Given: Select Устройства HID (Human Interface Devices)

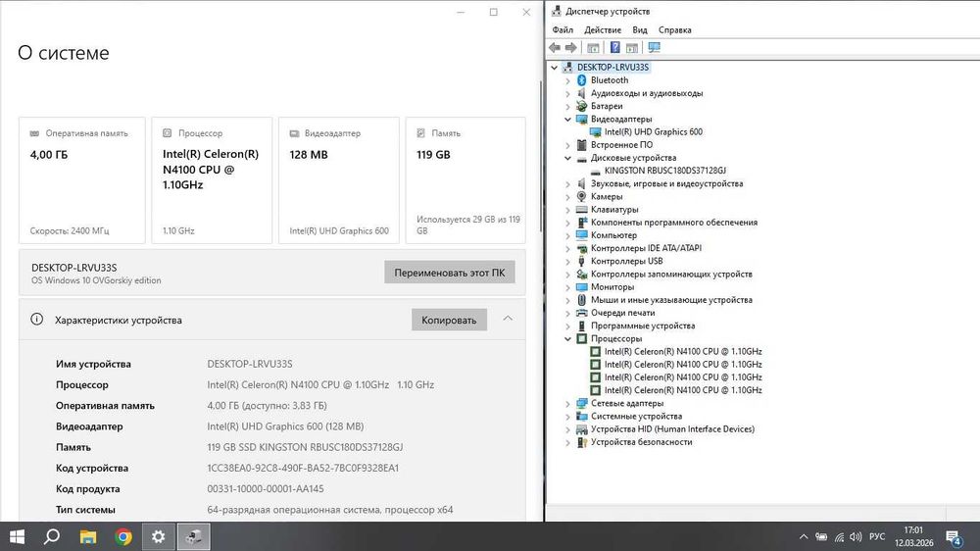Looking at the screenshot, I should tap(672, 429).
